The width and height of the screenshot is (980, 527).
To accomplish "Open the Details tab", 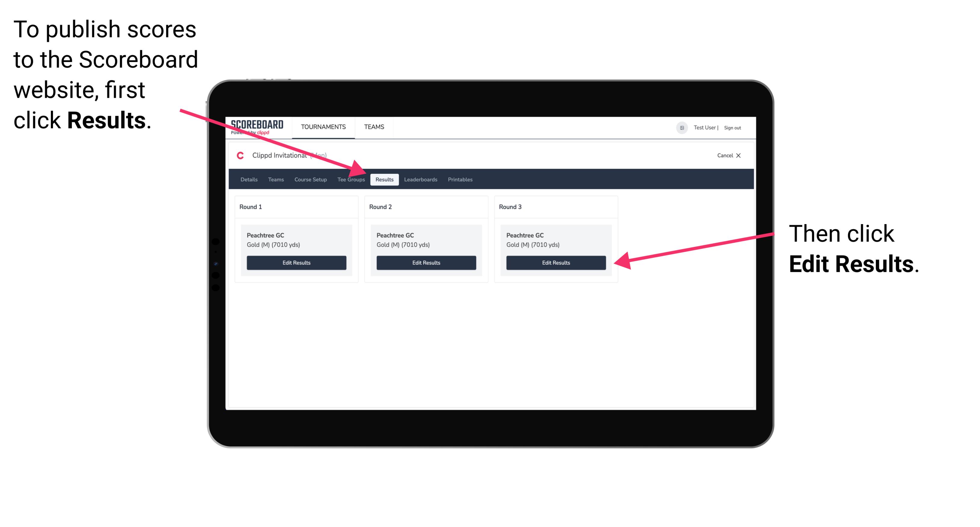I will pos(248,180).
